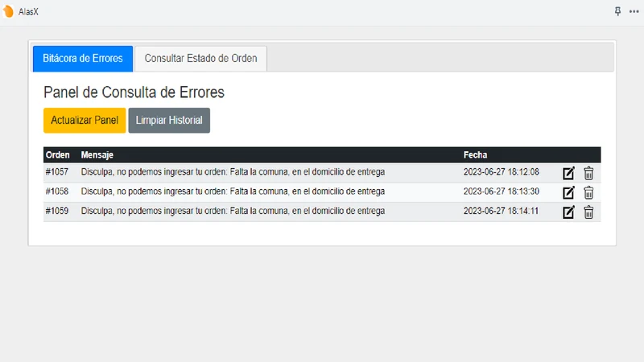This screenshot has width=644, height=362.
Task: Delete the error entry for order #1058
Action: pyautogui.click(x=588, y=192)
